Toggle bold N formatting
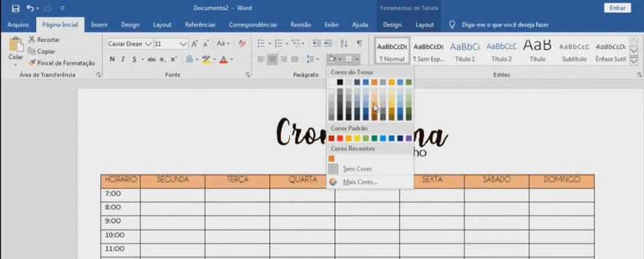The height and width of the screenshot is (259, 644). pyautogui.click(x=112, y=59)
